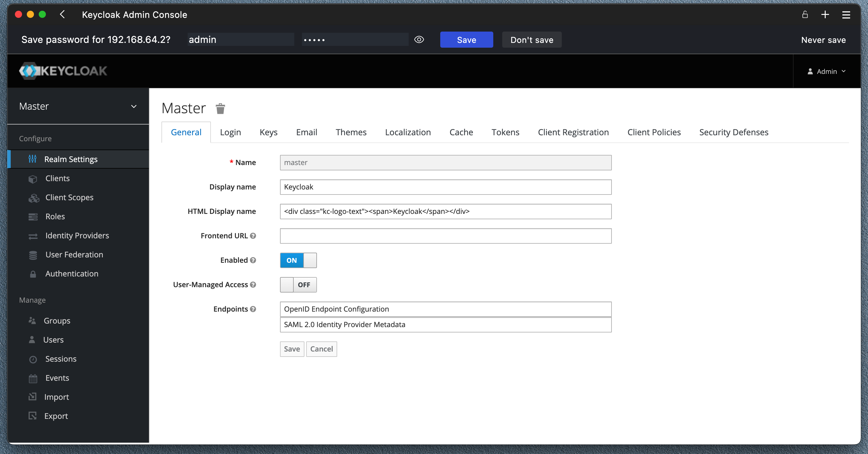
Task: Click the Endpoints help question icon
Action: click(253, 309)
